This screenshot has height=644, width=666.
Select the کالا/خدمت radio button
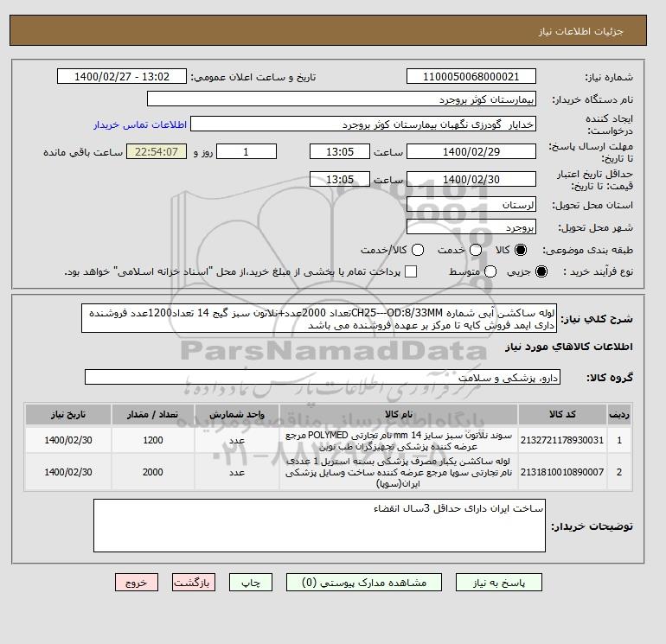click(x=418, y=250)
